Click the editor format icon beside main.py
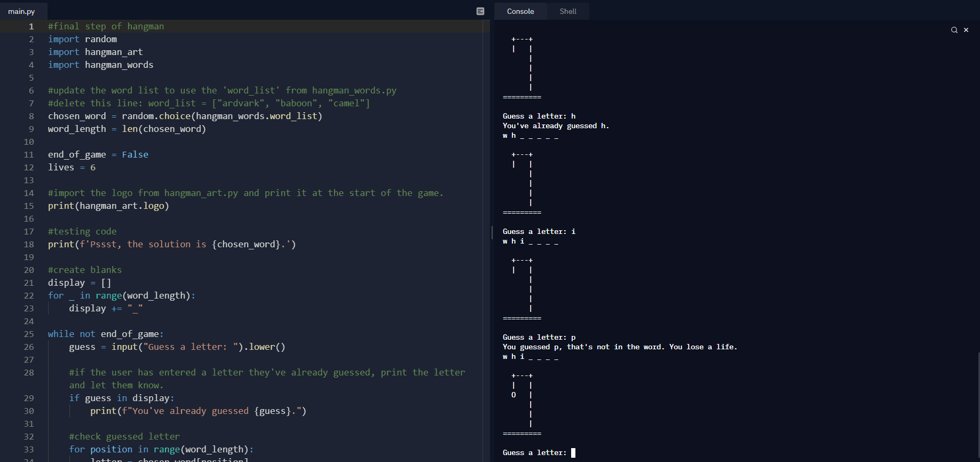The height and width of the screenshot is (462, 980). tap(480, 11)
